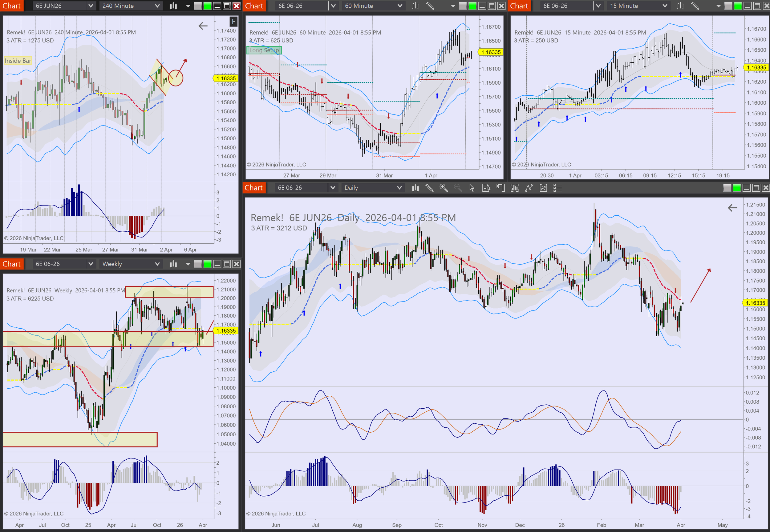Click the Chart tab of the Daily window
770x532 pixels.
253,188
